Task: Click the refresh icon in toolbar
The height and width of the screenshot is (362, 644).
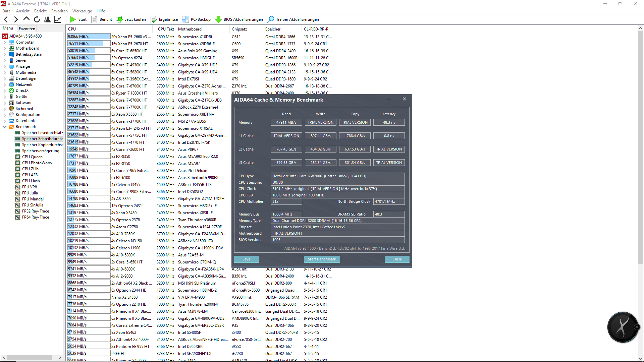Action: pyautogui.click(x=37, y=19)
